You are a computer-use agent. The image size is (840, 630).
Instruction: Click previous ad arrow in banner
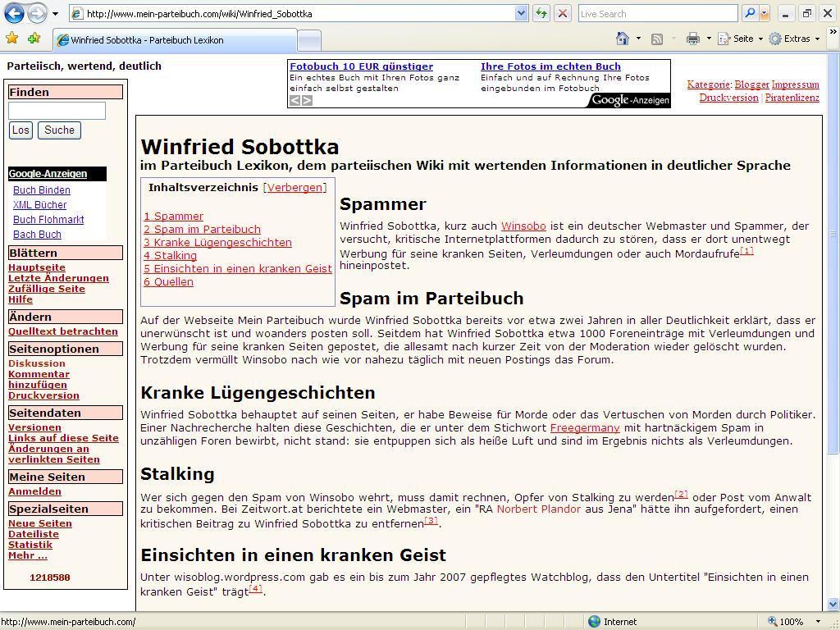(x=294, y=100)
